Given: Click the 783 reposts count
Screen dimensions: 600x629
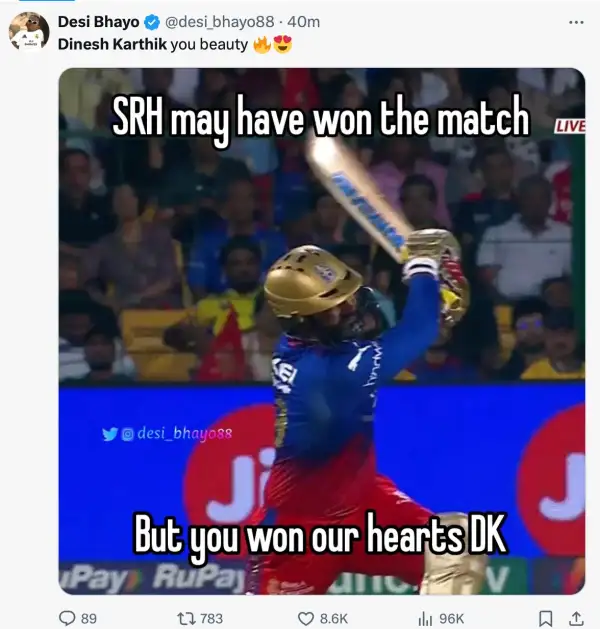Looking at the screenshot, I should [x=211, y=619].
